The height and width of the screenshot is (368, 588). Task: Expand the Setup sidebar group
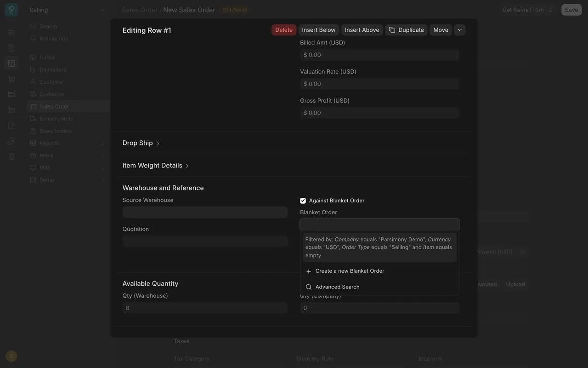click(x=68, y=180)
